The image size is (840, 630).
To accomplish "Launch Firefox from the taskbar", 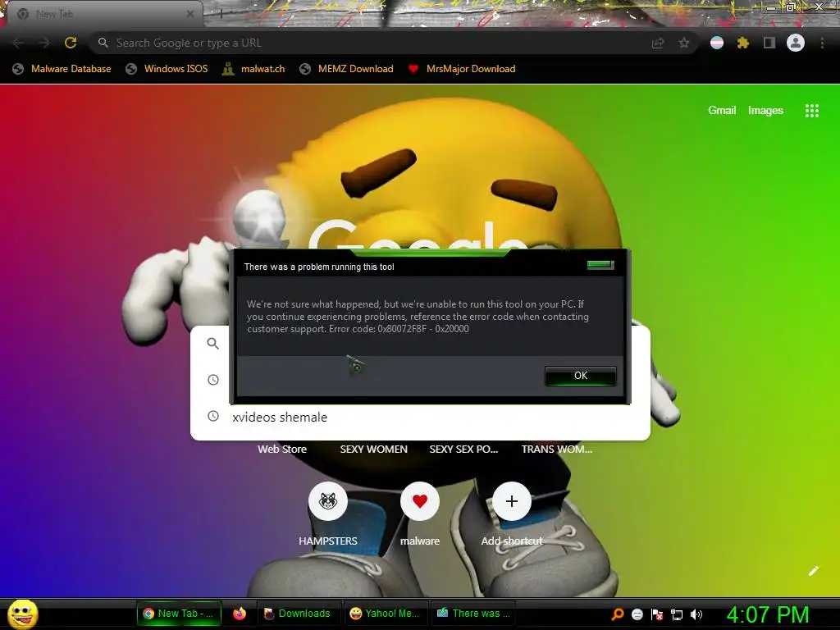I will pyautogui.click(x=240, y=614).
